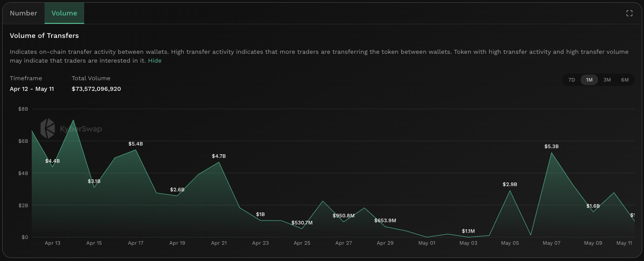Select the $1.1M data point label
The height and width of the screenshot is (261, 644).
(x=468, y=231)
